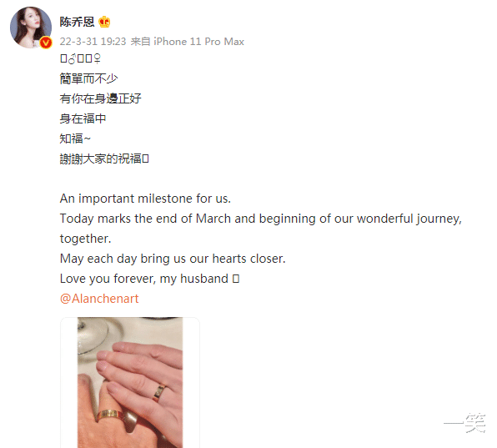Click the gold ring on the woman's finger

159,392
